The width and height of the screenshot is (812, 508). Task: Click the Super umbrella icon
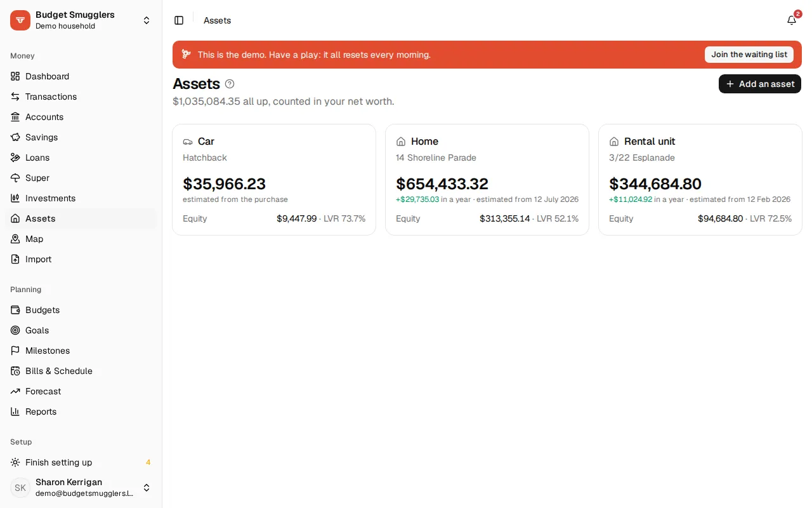point(15,178)
